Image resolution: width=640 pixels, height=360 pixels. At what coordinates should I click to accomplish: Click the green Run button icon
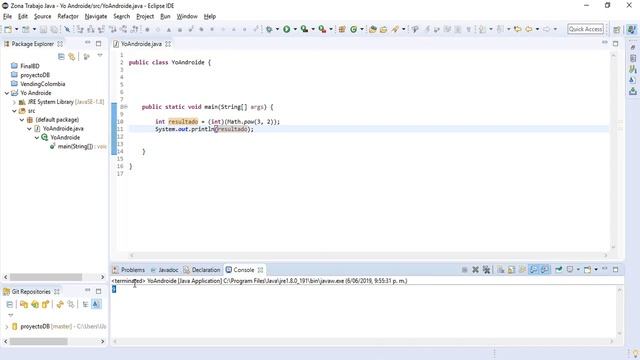coord(287,29)
